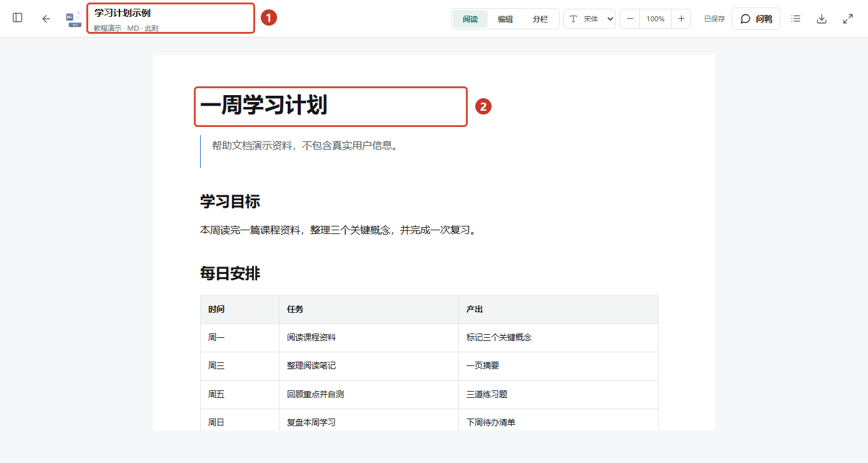Increase zoom with the plus button

coord(681,19)
